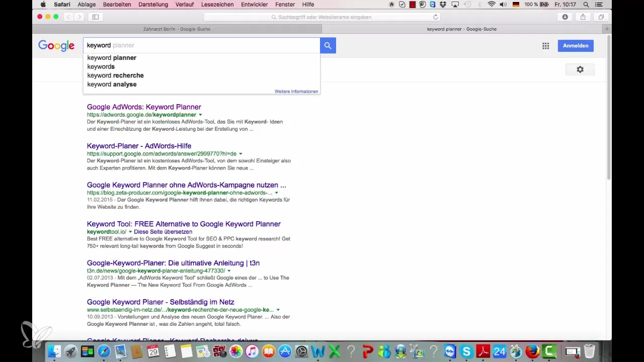Open the Darstellung menu
This screenshot has height=362, width=644.
coord(153,5)
